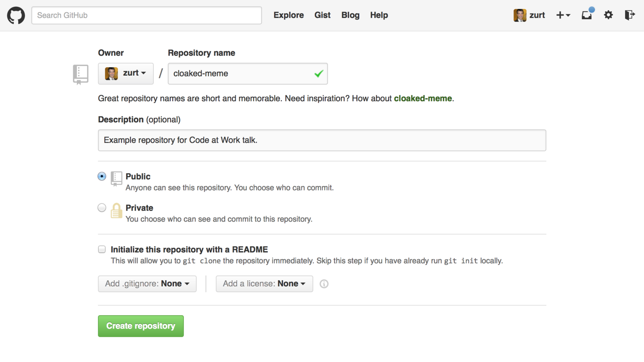This screenshot has height=362, width=644.
Task: Go to the Blog page
Action: coord(350,15)
